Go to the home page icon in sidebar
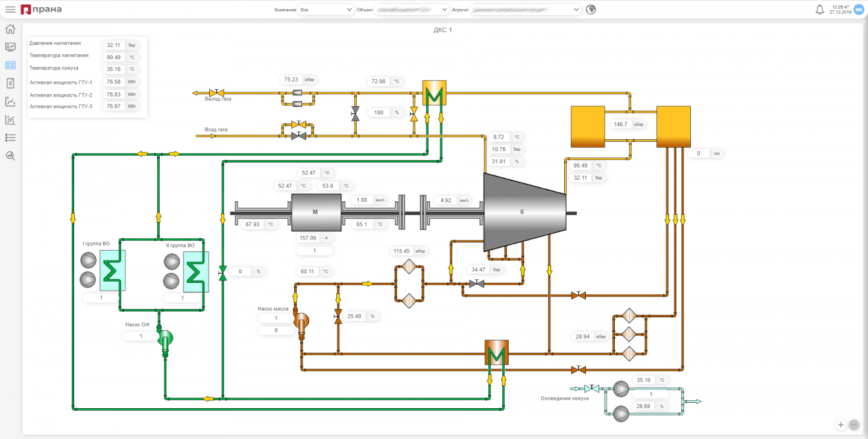Image resolution: width=868 pixels, height=439 pixels. 10,29
